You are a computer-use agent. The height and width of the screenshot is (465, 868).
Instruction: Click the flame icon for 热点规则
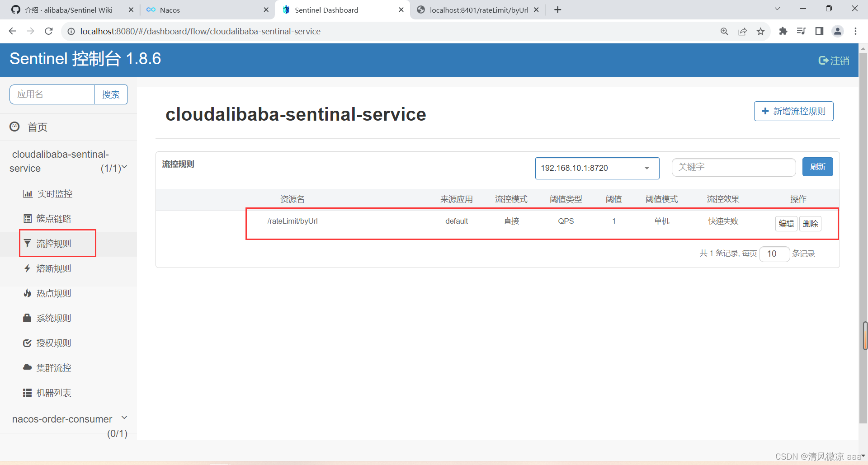tap(28, 293)
